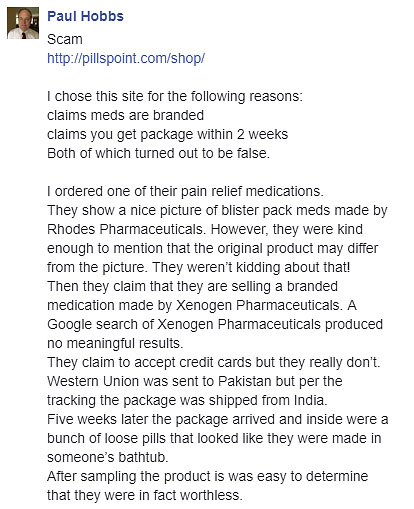Click 'that they were in fact worthless.' line
The image size is (414, 509).
click(145, 495)
